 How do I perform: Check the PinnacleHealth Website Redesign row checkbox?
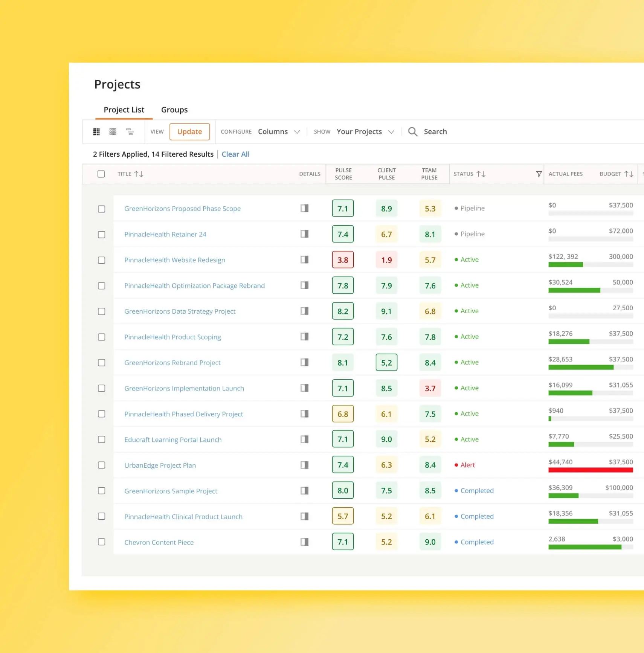(101, 260)
